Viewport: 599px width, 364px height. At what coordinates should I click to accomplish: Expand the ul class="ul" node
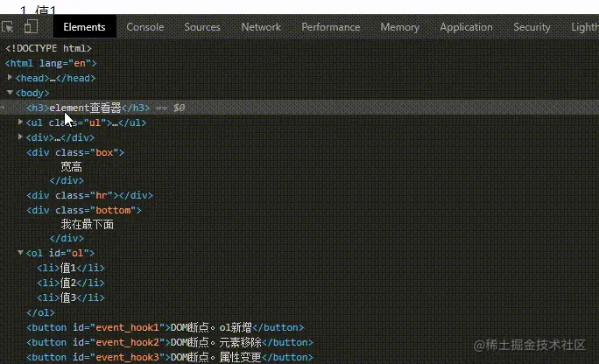click(x=21, y=122)
